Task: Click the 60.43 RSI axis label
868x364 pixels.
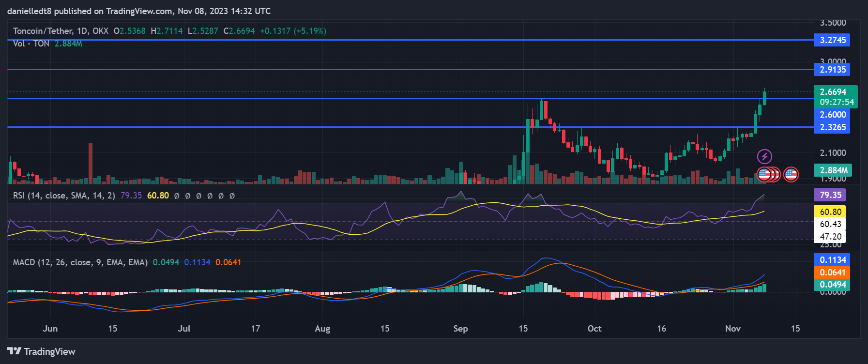Action: pyautogui.click(x=830, y=224)
